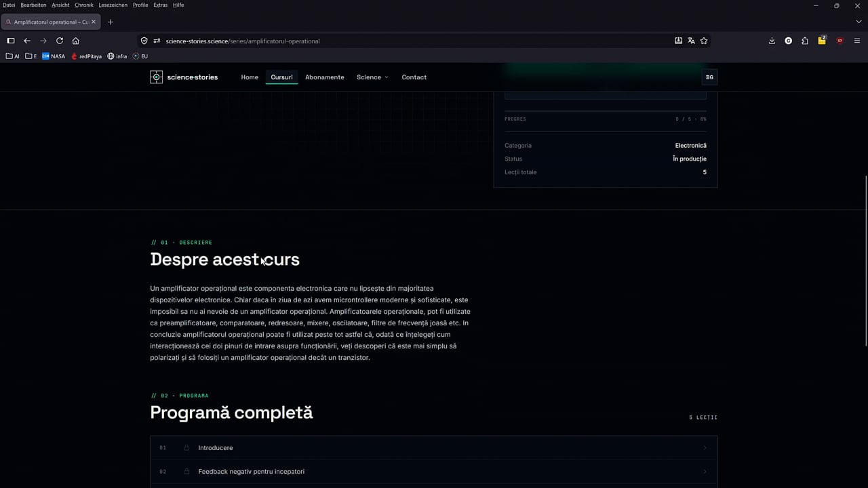Click the BG user avatar button
This screenshot has width=868, height=488.
709,77
